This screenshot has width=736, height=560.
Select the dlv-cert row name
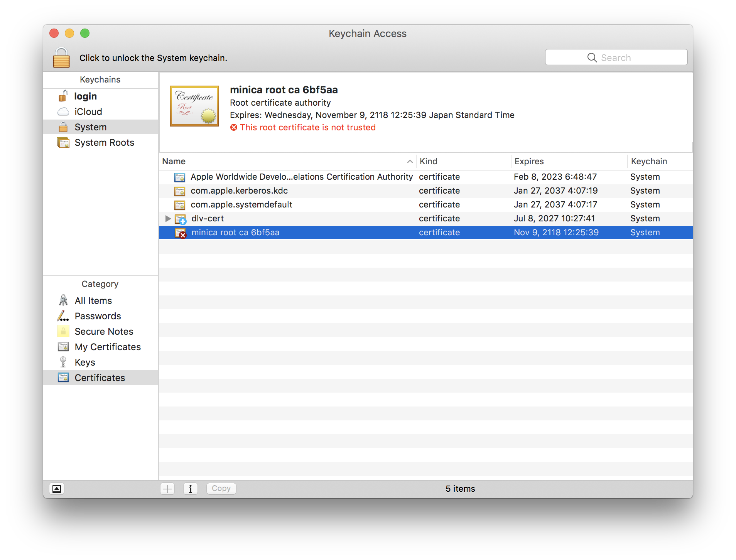pyautogui.click(x=208, y=219)
